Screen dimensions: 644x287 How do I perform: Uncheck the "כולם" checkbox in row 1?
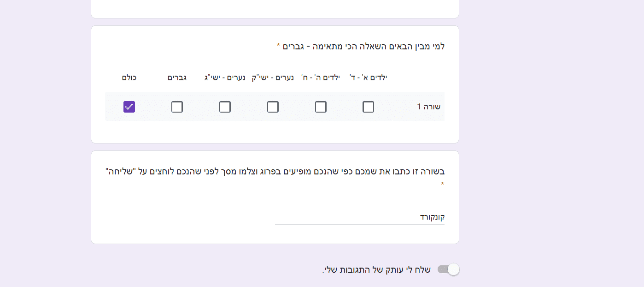click(x=129, y=107)
